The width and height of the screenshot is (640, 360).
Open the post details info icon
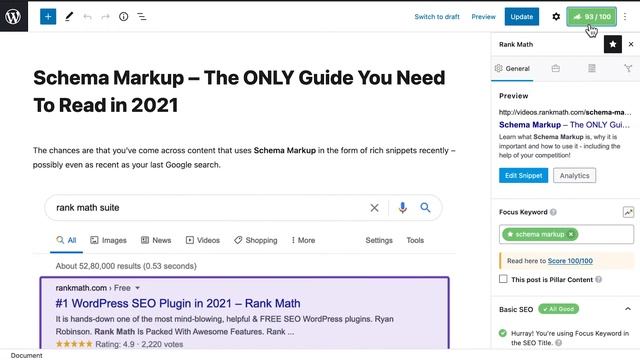click(123, 17)
